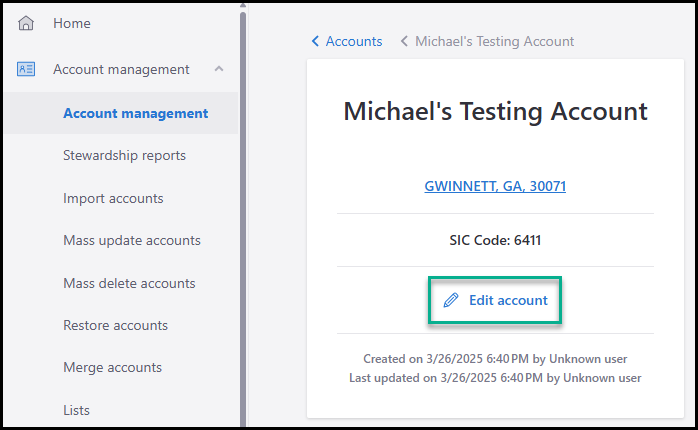
Task: Click the gray chevron before Michael's Testing Account breadcrumb
Action: [x=404, y=41]
